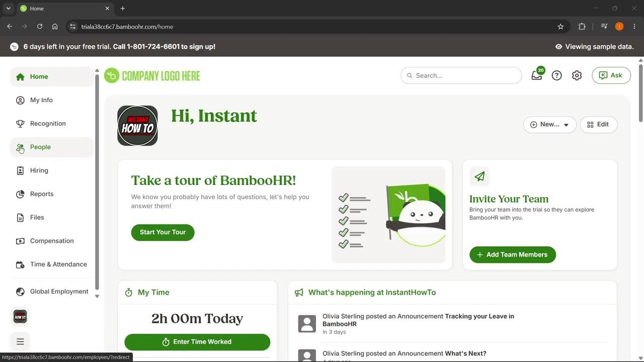644x362 pixels.
Task: Open the settings gear icon
Action: click(x=577, y=75)
